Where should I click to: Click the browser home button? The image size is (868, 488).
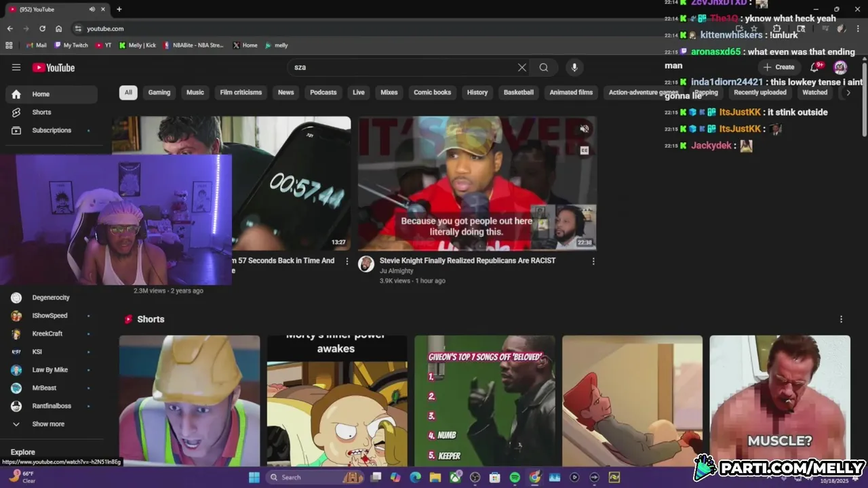[x=58, y=28]
